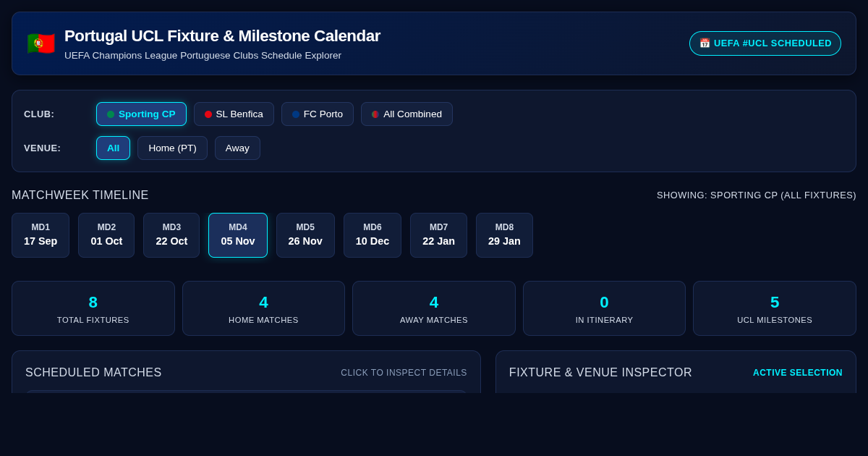868x456 pixels.
Task: Click the Total Fixtures stat card
Action: tap(93, 308)
